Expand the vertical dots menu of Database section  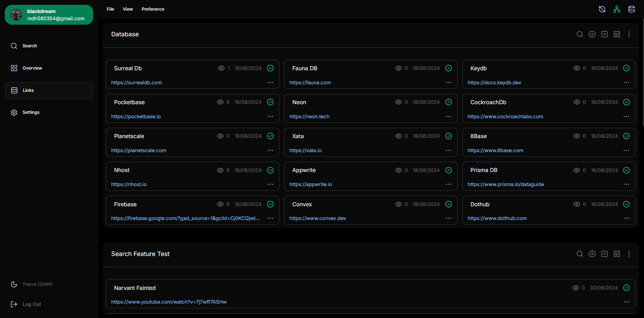tap(629, 34)
